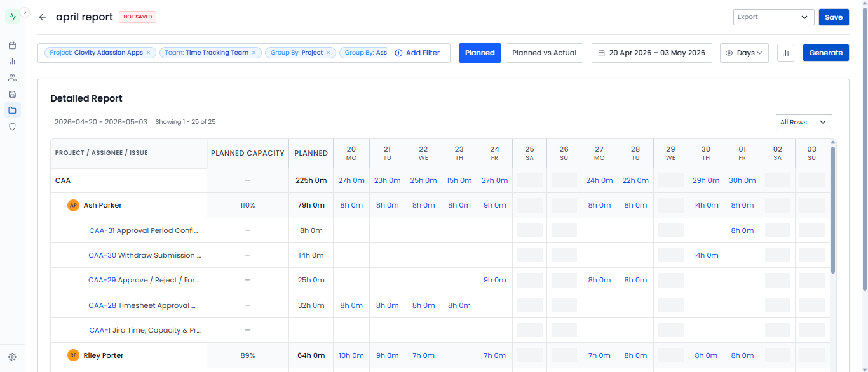The image size is (868, 372).
Task: Open the Days view dropdown
Action: click(x=744, y=53)
